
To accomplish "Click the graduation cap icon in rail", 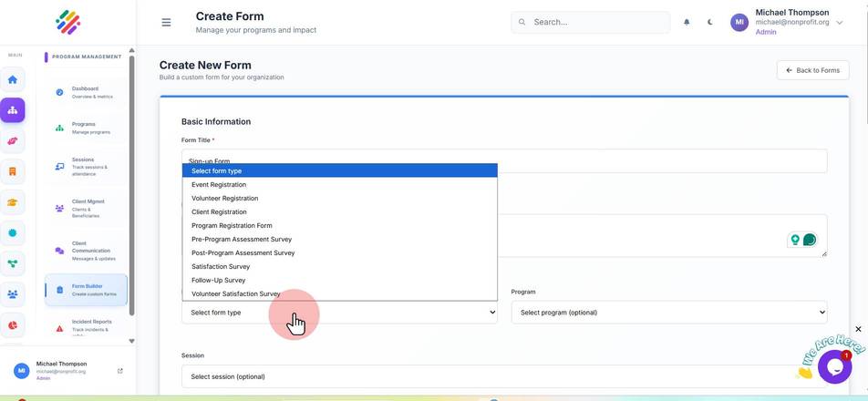I will point(12,202).
